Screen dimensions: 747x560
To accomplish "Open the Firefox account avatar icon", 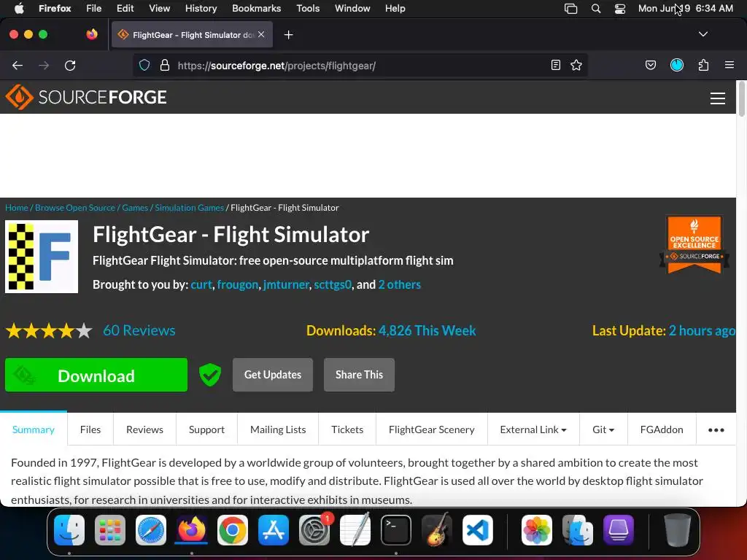I will click(x=676, y=65).
